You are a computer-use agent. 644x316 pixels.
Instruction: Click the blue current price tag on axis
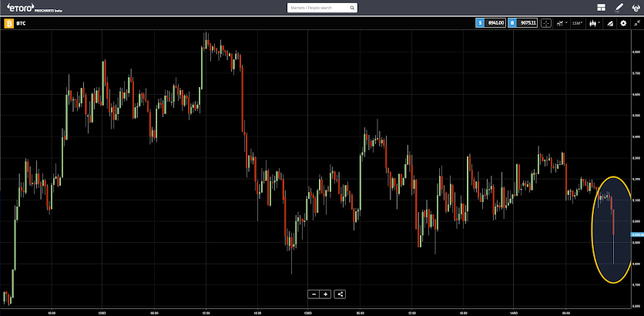[637, 234]
